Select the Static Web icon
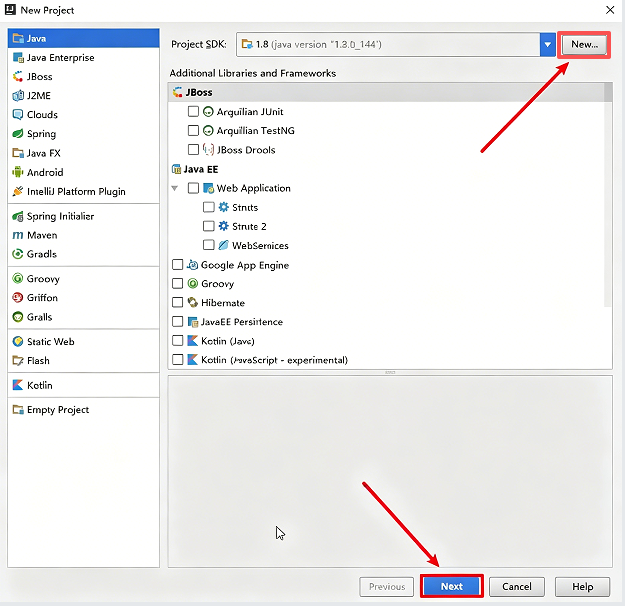The image size is (625, 606). coord(18,342)
